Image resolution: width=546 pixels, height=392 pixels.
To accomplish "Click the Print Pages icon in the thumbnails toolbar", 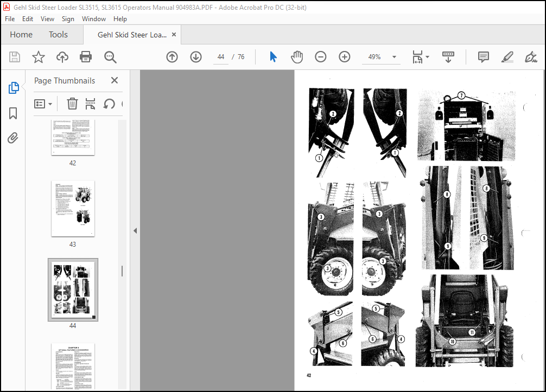I will (90, 104).
